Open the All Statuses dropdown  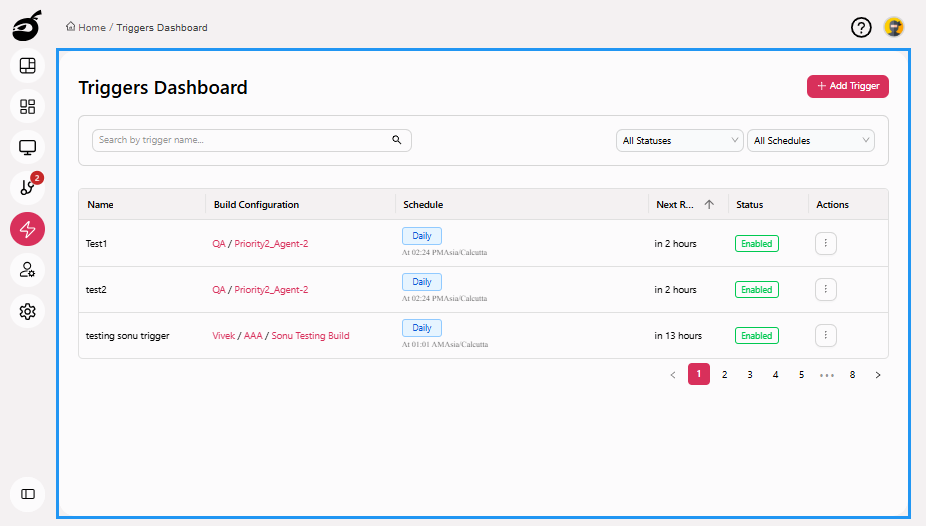pos(679,141)
